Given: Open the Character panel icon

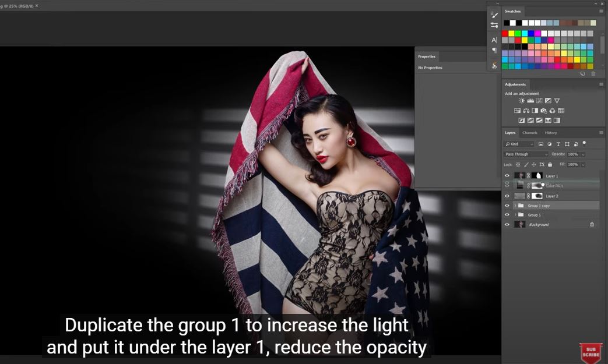Looking at the screenshot, I should click(494, 40).
